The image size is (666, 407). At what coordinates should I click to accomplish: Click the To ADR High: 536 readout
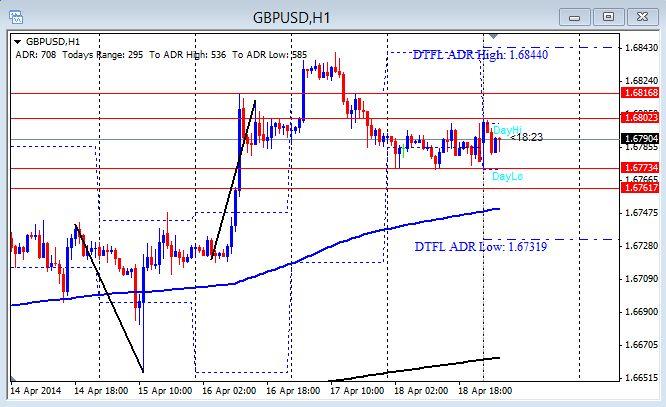tap(187, 55)
